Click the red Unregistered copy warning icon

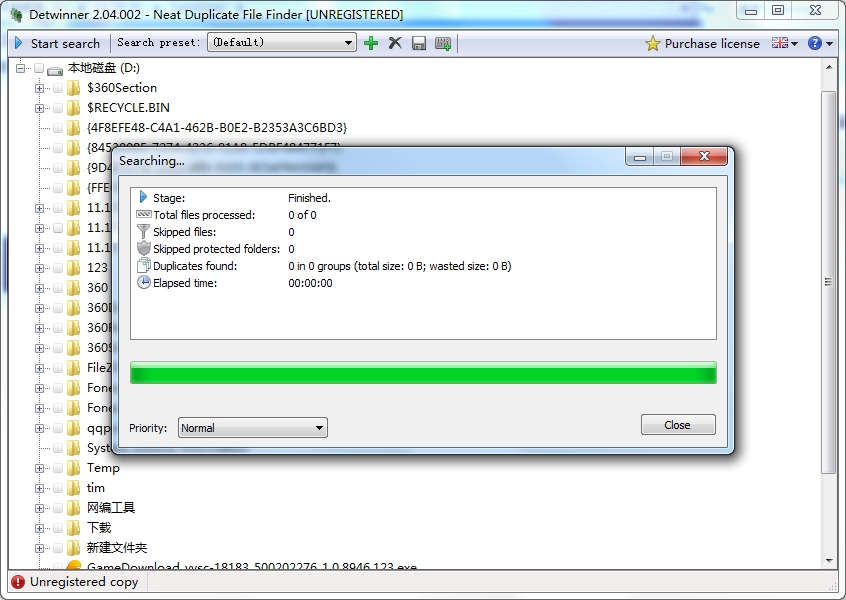18,582
